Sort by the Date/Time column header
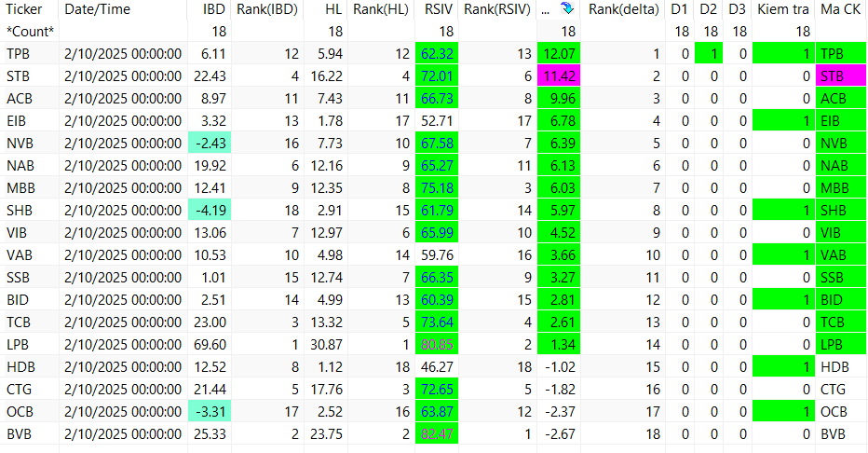 pyautogui.click(x=98, y=9)
